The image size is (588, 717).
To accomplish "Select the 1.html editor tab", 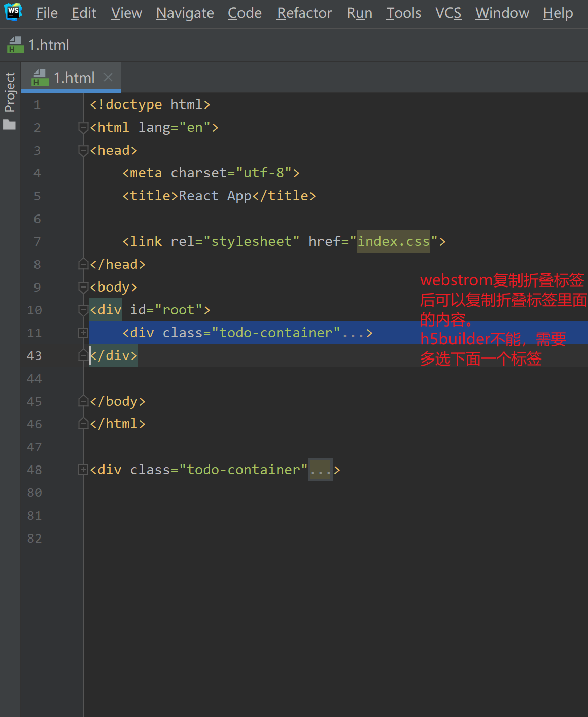I will [x=74, y=78].
